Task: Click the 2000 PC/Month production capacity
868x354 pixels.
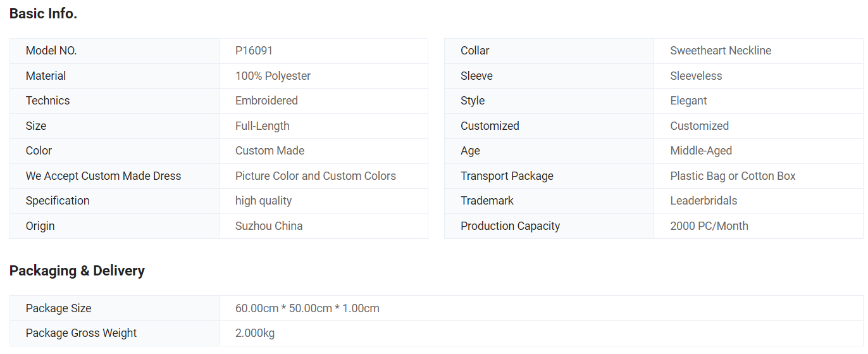Action: tap(709, 226)
